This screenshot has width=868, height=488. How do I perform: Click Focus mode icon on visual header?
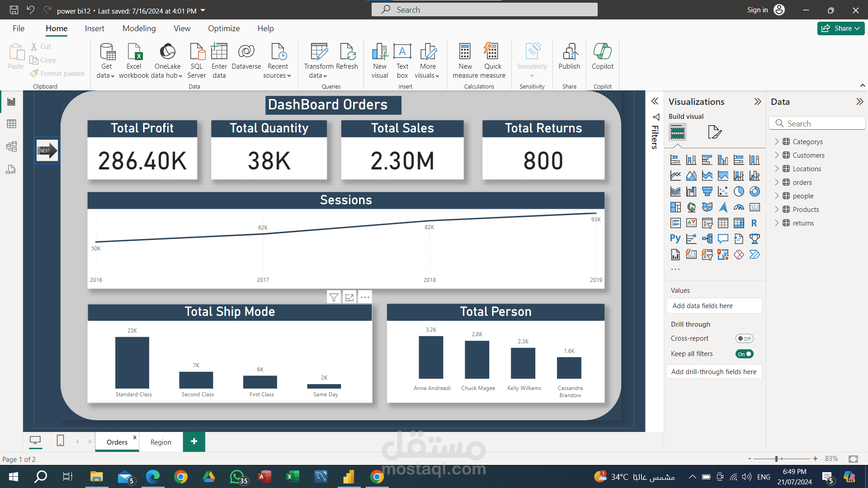(349, 297)
